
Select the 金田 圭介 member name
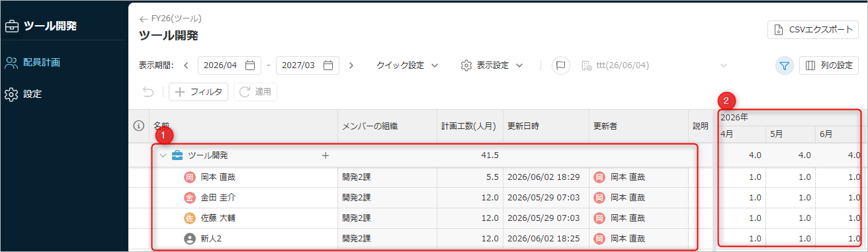pyautogui.click(x=218, y=197)
